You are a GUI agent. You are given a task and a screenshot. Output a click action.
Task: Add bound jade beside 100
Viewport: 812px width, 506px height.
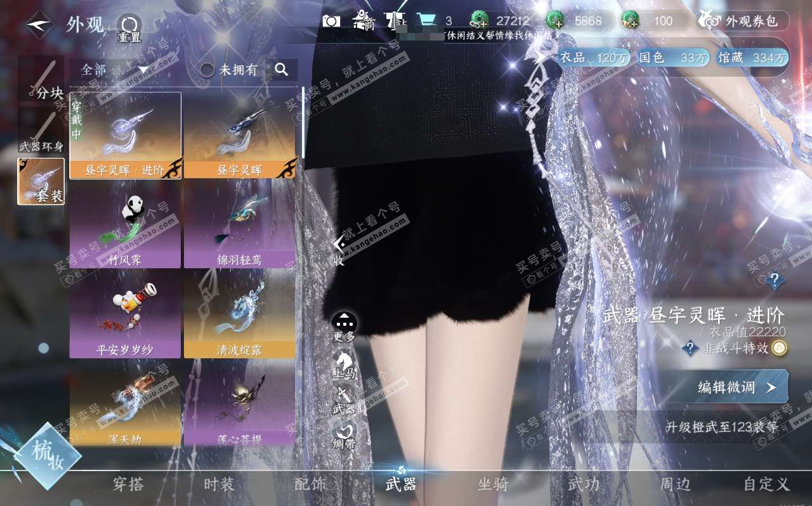coord(630,21)
